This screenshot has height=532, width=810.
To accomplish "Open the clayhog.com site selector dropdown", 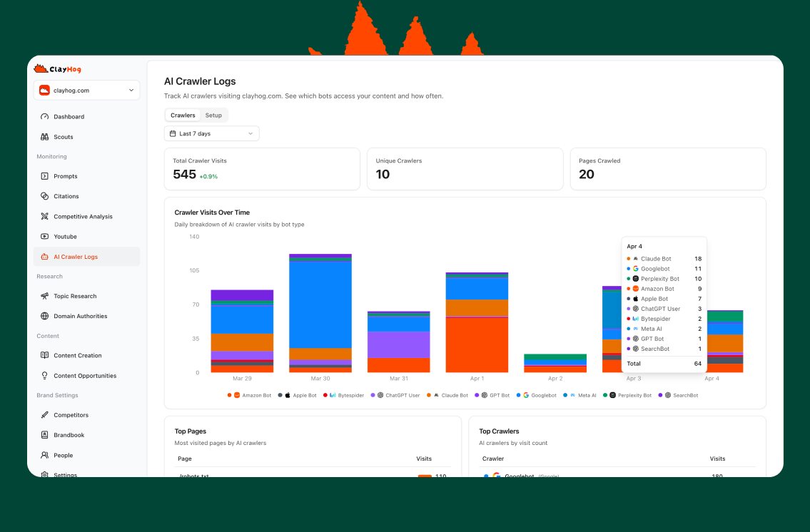I will (86, 91).
